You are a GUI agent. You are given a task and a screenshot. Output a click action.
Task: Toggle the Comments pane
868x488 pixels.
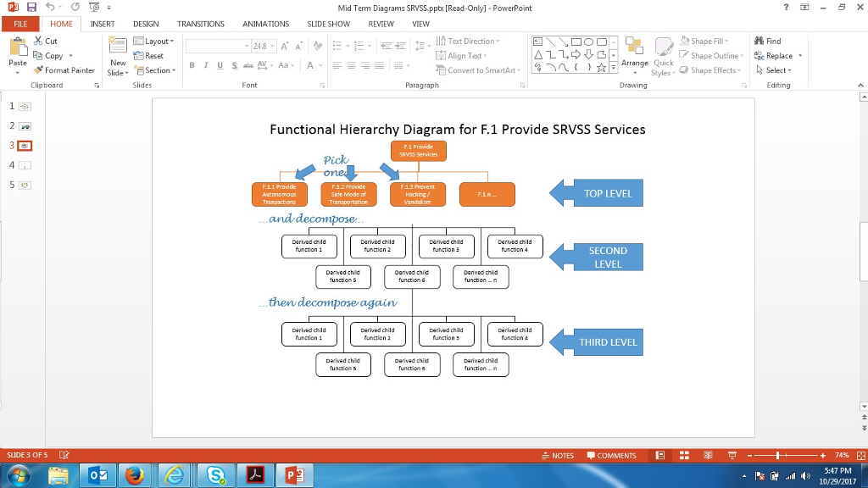pos(611,456)
